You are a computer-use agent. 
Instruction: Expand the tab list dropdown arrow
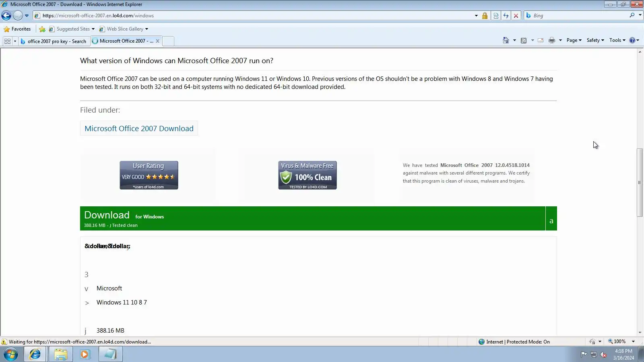pos(15,41)
